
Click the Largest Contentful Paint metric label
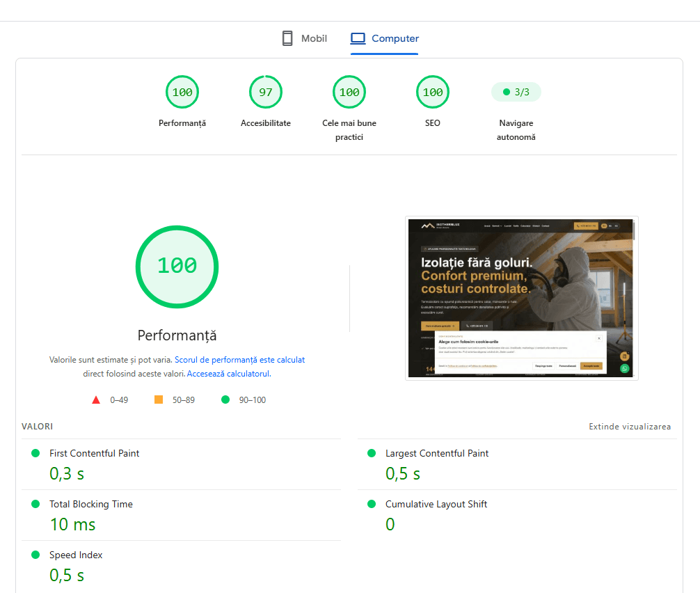pos(437,453)
